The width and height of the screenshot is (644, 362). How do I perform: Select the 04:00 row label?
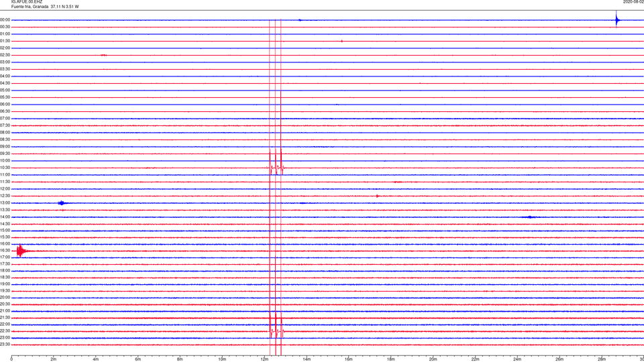point(5,76)
